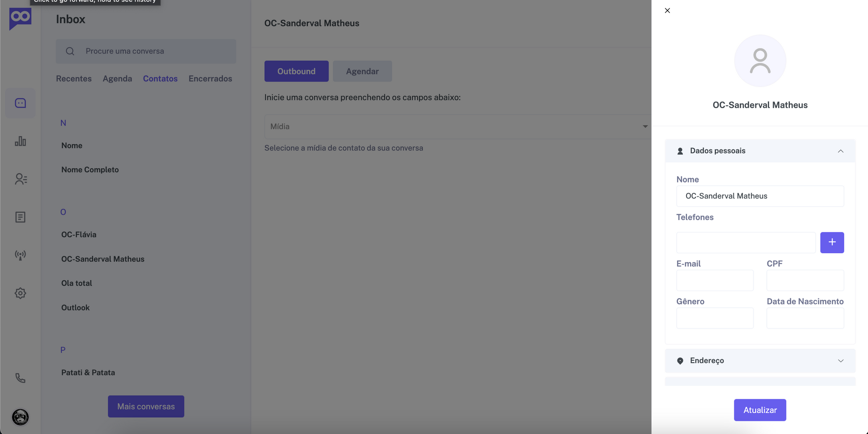Collapse the Dados pessoais section chevron

[x=841, y=151]
